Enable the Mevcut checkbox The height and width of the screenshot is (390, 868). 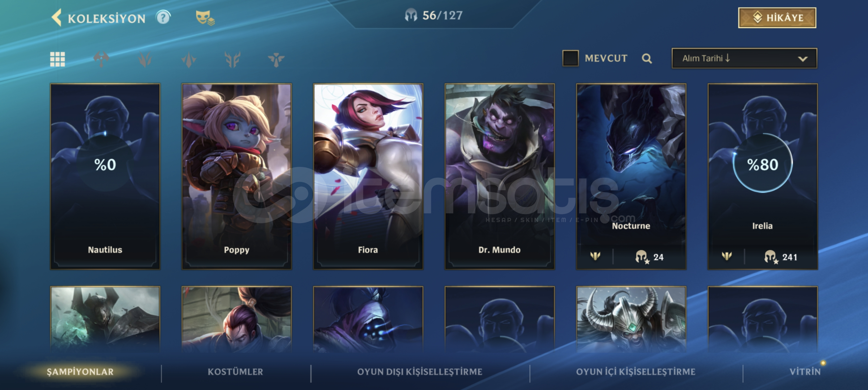click(570, 58)
